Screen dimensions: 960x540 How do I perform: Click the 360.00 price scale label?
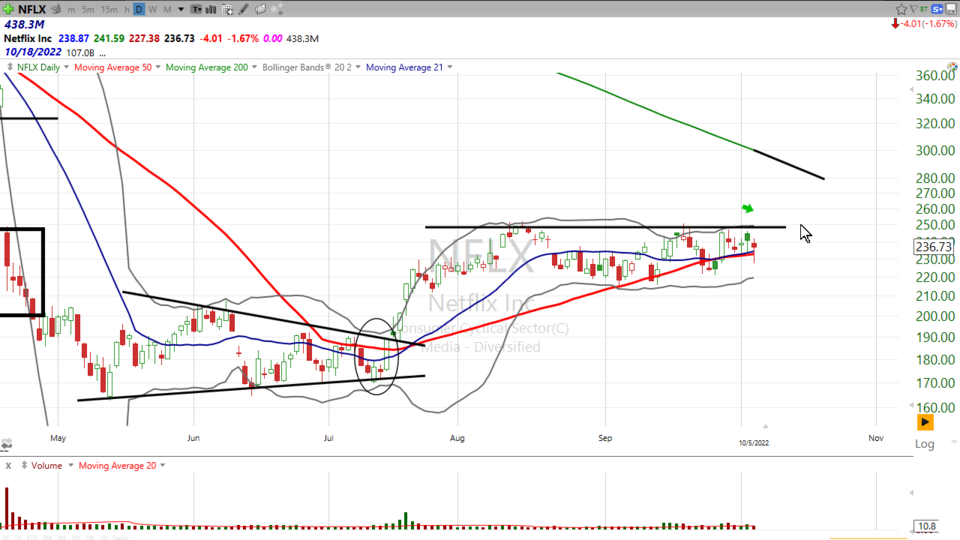[935, 76]
